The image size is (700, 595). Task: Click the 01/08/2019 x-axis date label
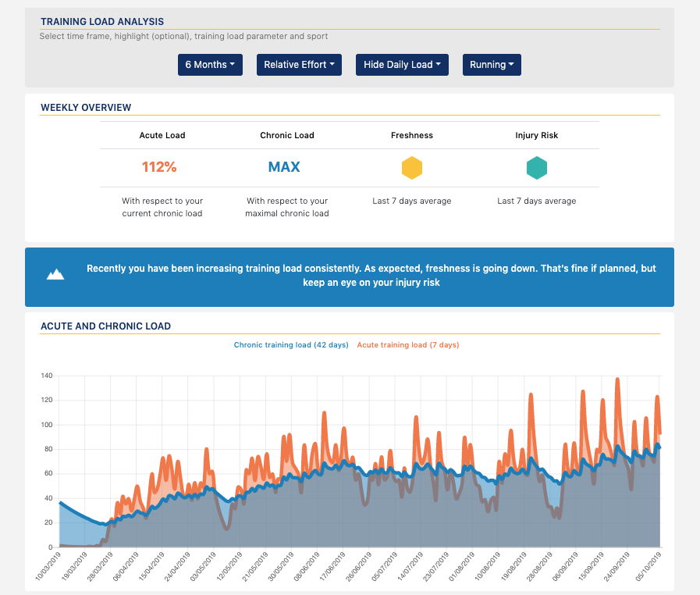click(x=462, y=566)
